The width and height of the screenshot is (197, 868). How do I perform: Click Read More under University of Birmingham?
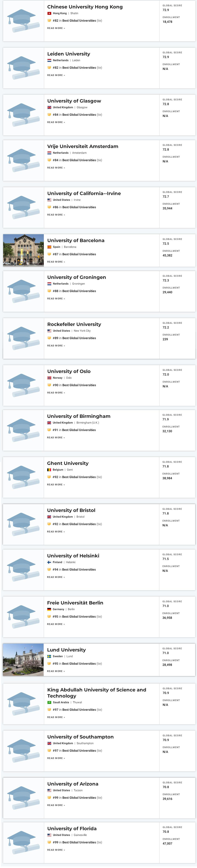[56, 437]
